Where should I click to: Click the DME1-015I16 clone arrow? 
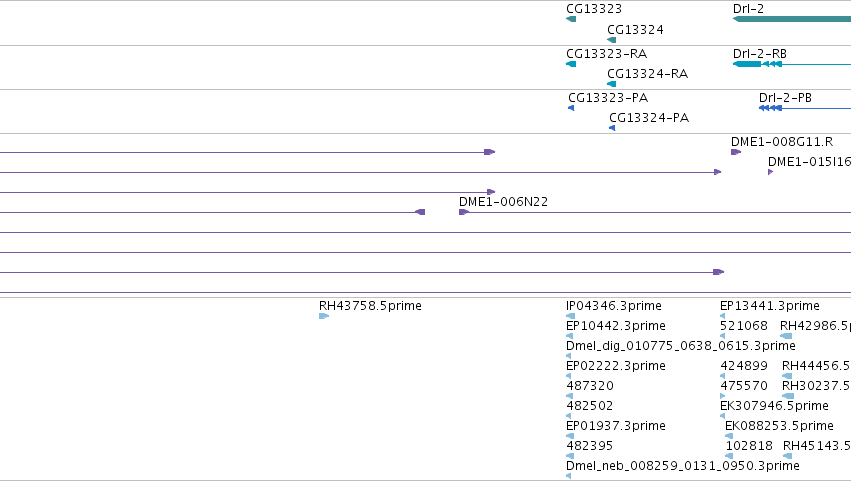[771, 172]
